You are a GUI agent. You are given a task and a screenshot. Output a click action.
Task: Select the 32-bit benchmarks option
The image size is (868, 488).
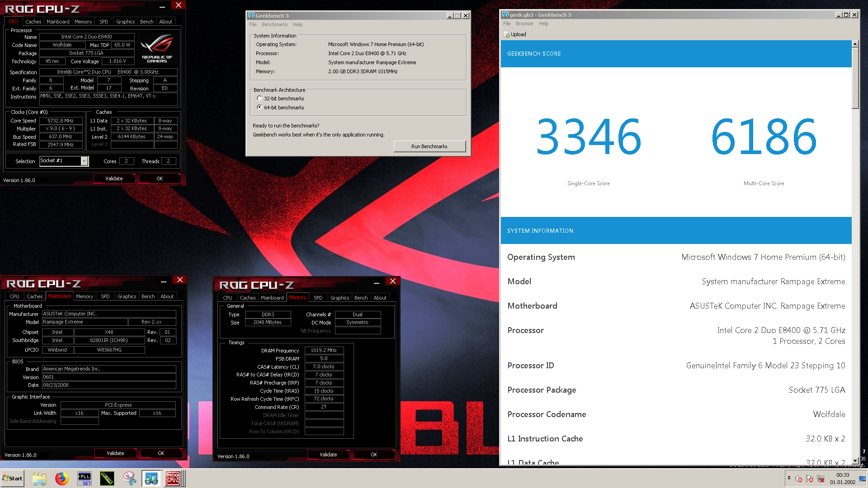point(259,98)
